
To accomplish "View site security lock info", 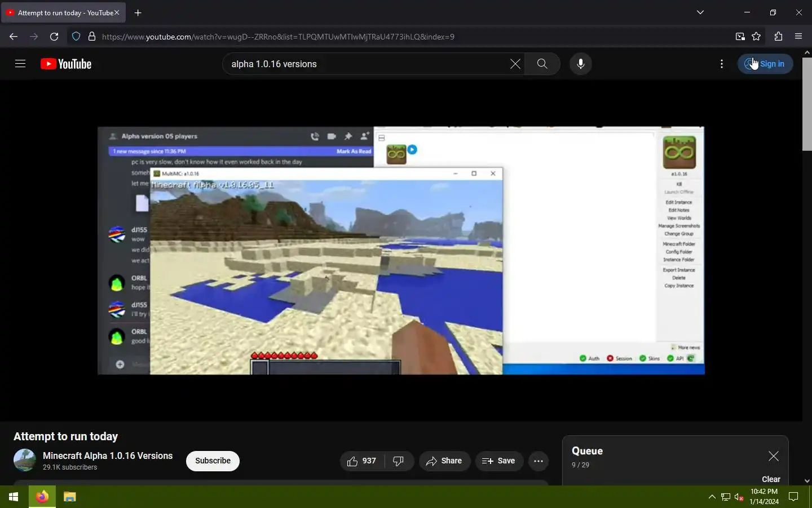I will click(x=92, y=37).
